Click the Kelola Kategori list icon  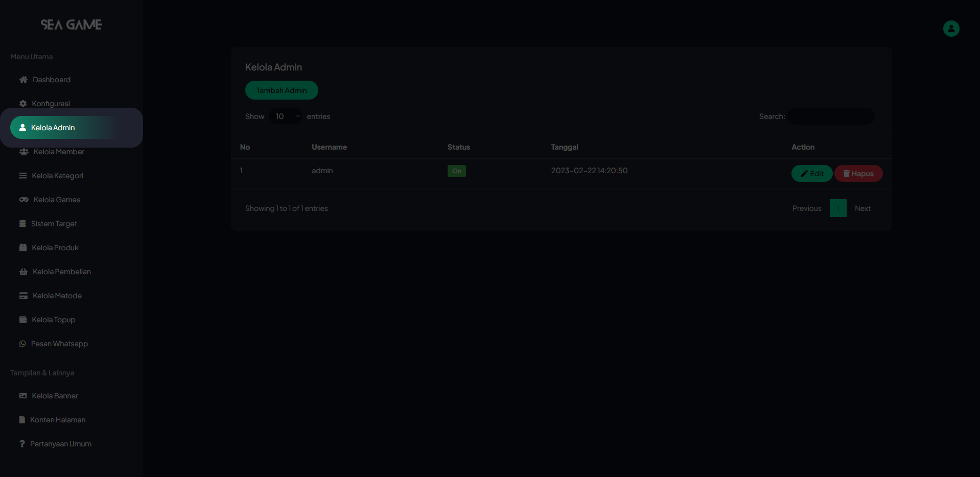point(23,176)
